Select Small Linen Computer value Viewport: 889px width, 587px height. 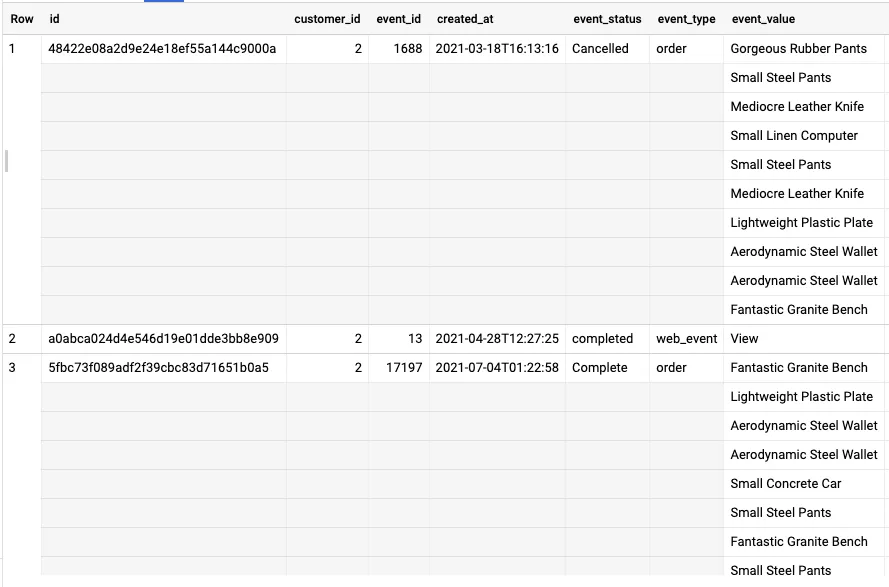[794, 136]
